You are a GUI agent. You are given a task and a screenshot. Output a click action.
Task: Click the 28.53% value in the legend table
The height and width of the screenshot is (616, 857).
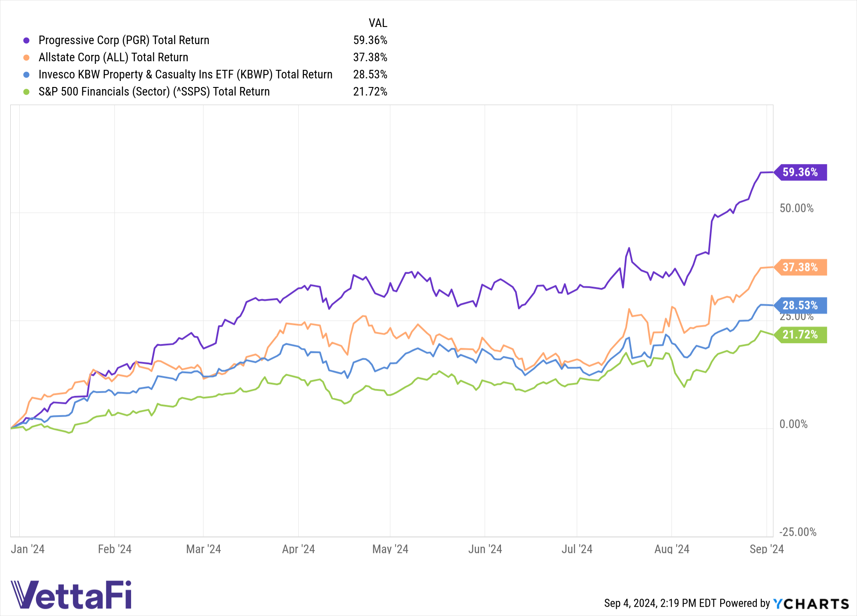coord(370,75)
